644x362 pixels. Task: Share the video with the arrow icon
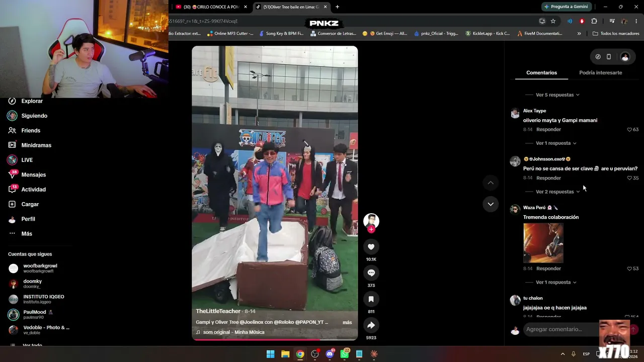[371, 325]
